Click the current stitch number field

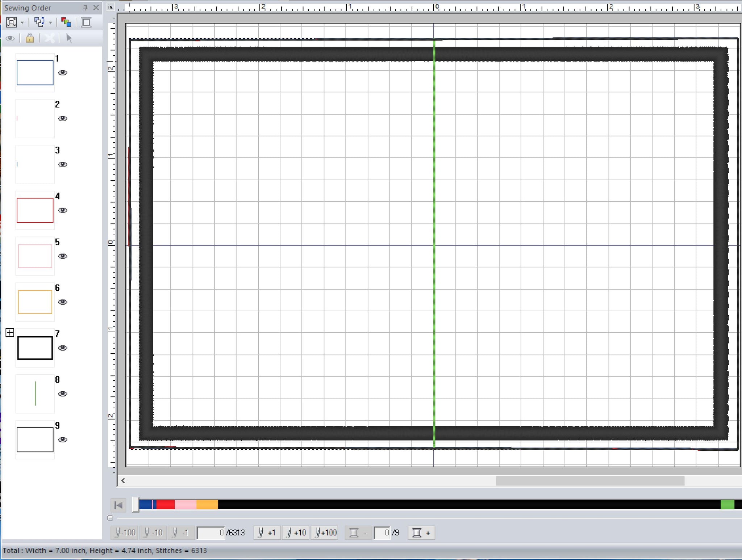pyautogui.click(x=210, y=532)
